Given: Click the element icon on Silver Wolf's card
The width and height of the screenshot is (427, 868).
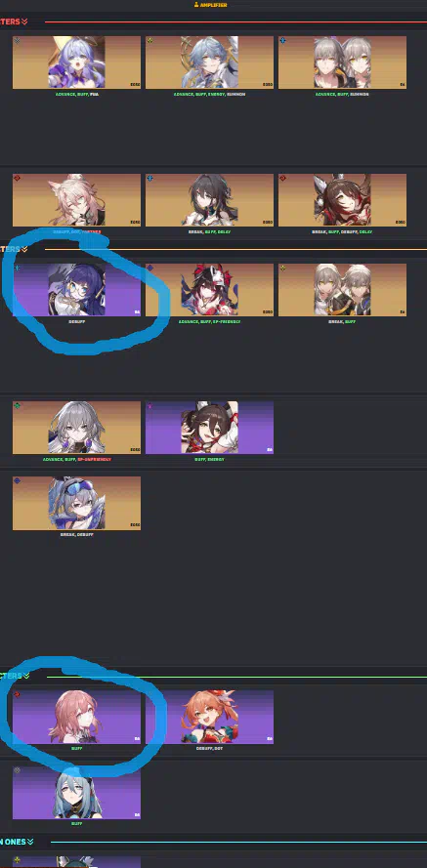Looking at the screenshot, I should tap(17, 481).
